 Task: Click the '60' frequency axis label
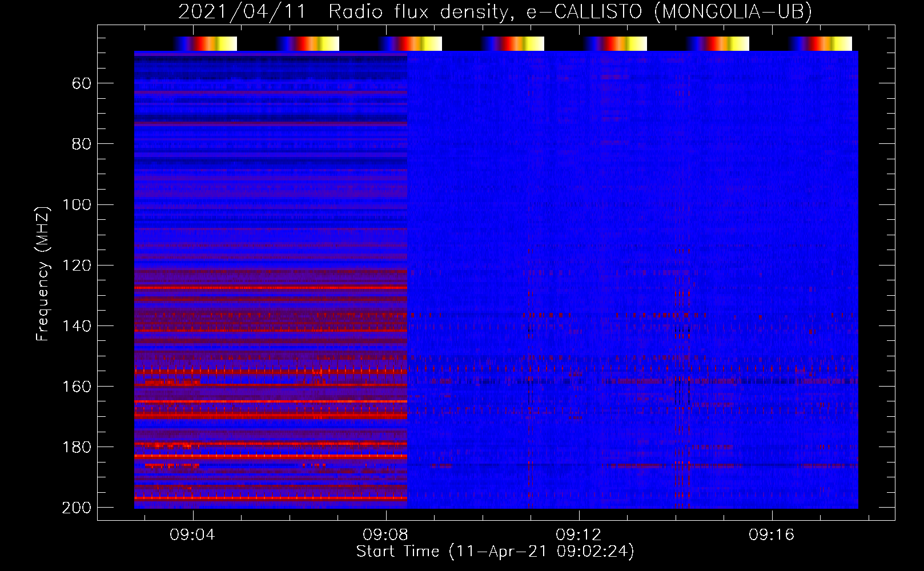(x=82, y=83)
